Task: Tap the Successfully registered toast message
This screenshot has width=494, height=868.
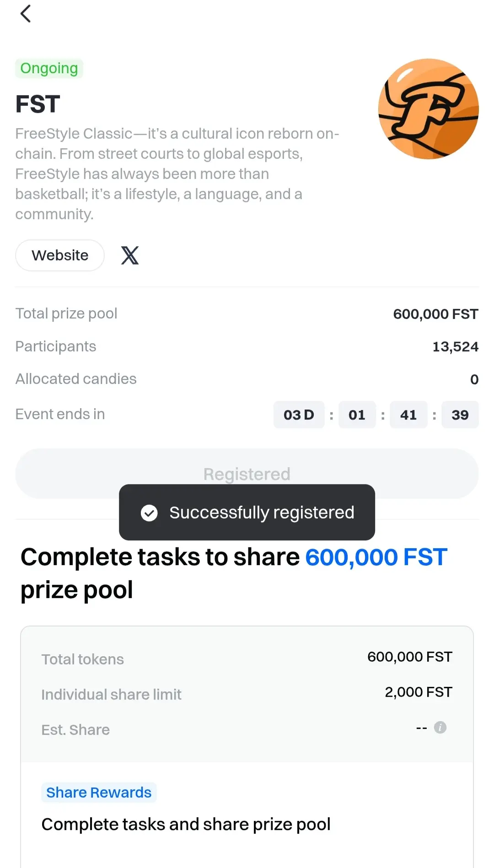Action: pyautogui.click(x=247, y=512)
